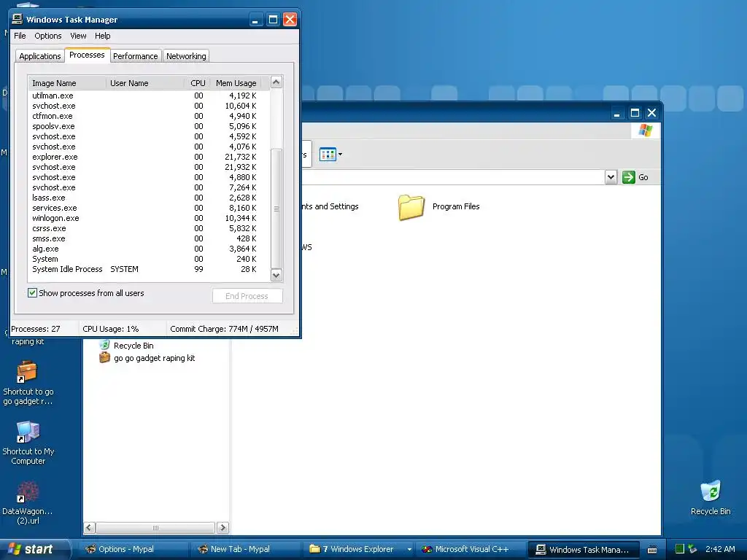Open the Help menu in Task Manager
The width and height of the screenshot is (747, 560).
[102, 36]
